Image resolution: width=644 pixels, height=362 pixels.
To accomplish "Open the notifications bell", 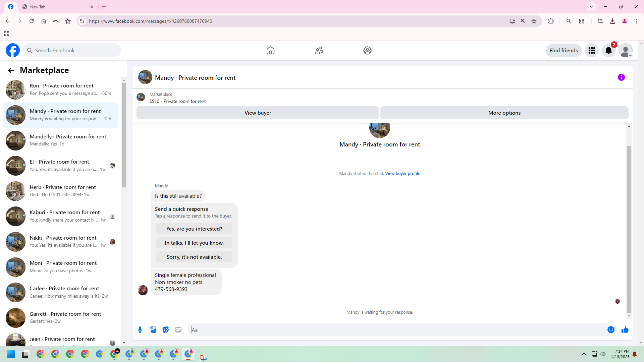I will [608, 51].
